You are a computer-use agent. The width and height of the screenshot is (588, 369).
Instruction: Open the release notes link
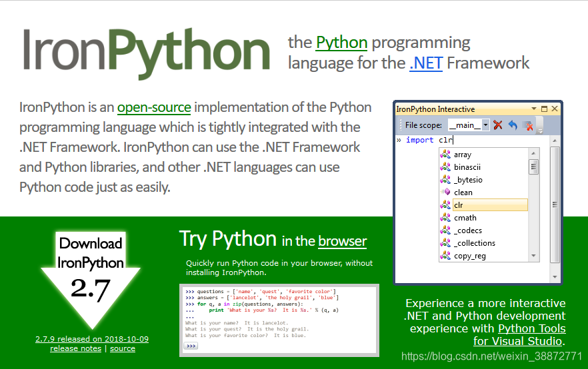(x=76, y=348)
